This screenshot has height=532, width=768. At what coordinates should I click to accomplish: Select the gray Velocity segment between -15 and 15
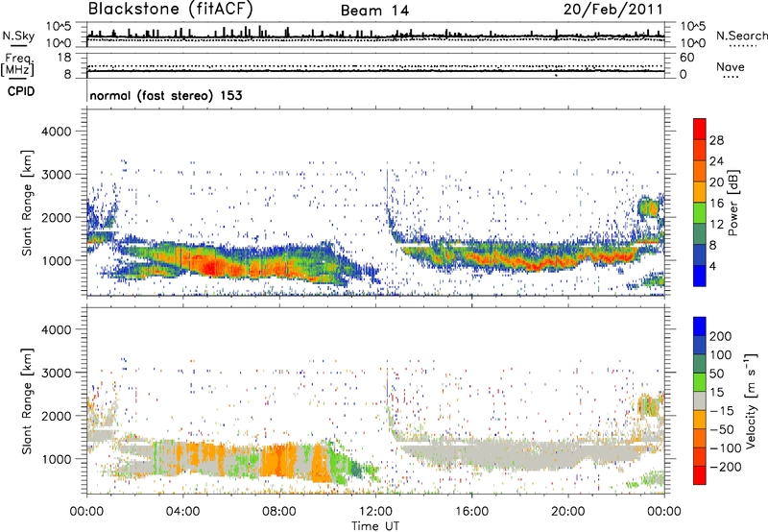click(x=700, y=400)
